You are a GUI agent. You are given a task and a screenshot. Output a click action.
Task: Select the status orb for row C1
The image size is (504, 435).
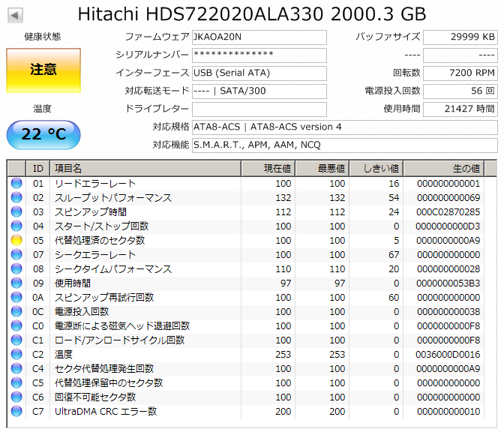point(16,340)
